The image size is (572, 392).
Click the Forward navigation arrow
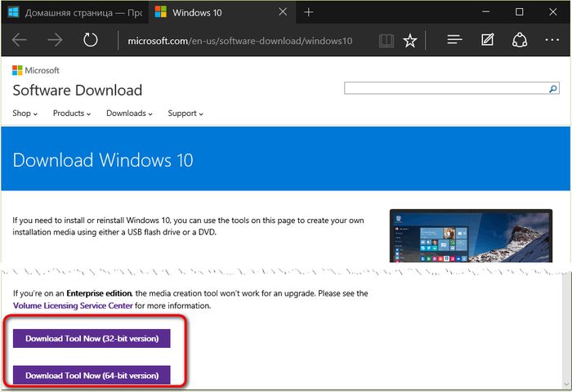point(55,40)
